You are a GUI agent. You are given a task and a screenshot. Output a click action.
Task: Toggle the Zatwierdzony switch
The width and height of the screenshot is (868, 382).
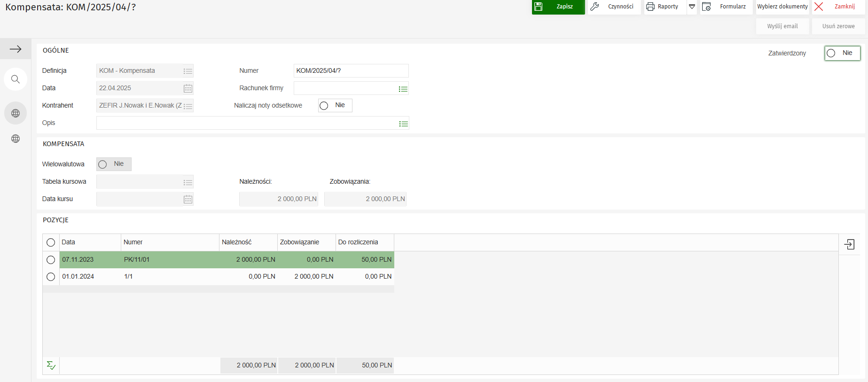point(842,53)
